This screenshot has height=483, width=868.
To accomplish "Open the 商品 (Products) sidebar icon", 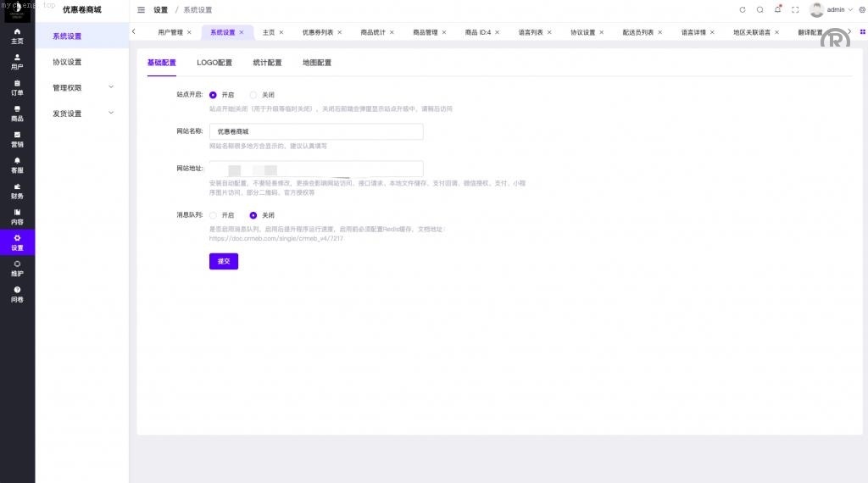I will point(17,114).
